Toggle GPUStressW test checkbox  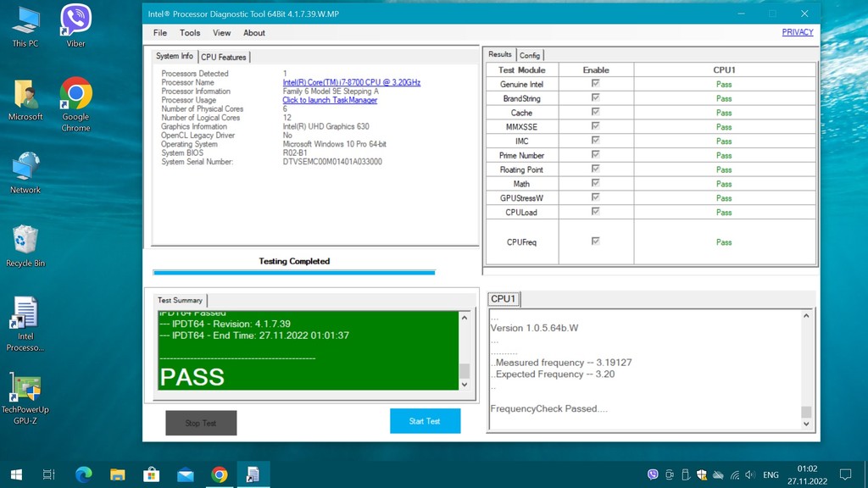click(596, 197)
